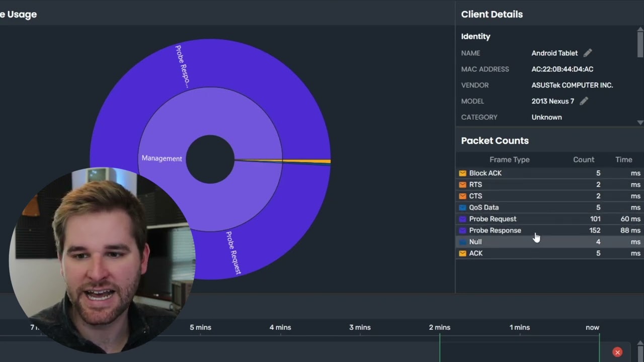644x362 pixels.
Task: Click Probe Response count 152
Action: pos(595,230)
